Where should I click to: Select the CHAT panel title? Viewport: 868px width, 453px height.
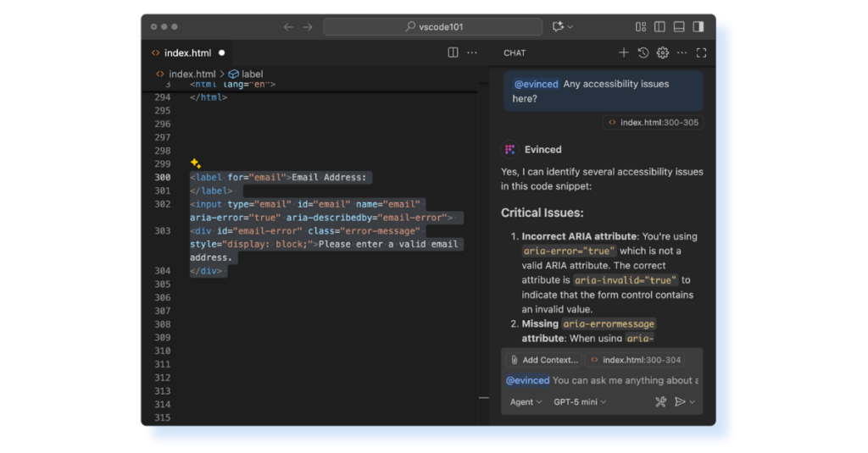[515, 53]
